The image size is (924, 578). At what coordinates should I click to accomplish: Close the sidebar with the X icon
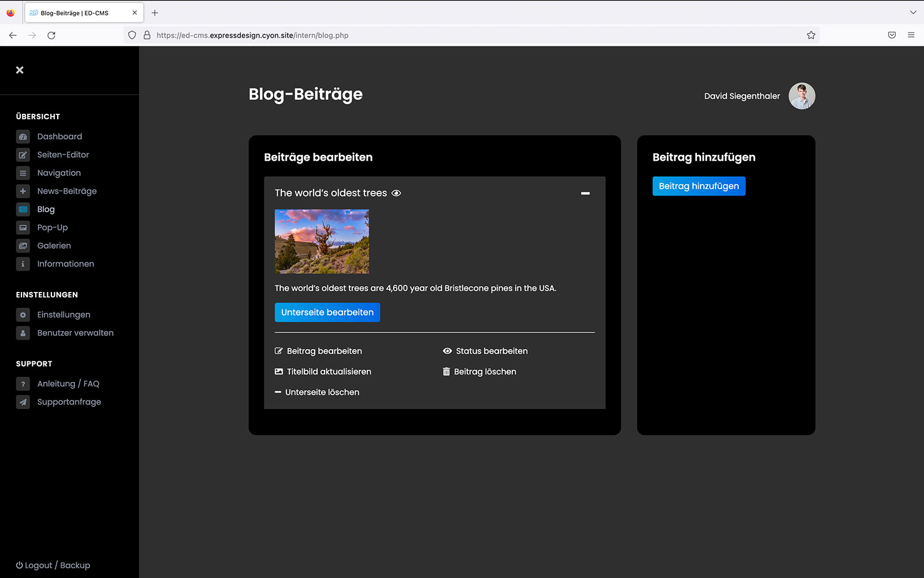point(20,70)
